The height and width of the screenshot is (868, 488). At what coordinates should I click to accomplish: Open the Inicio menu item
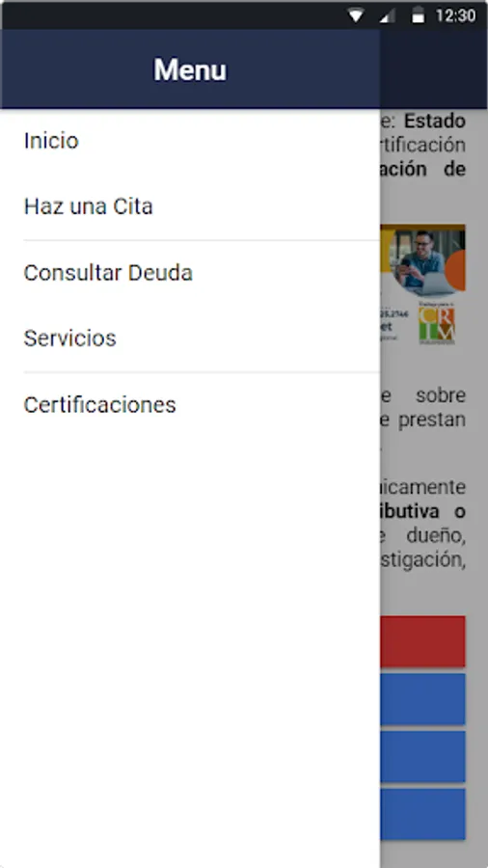pyautogui.click(x=190, y=141)
